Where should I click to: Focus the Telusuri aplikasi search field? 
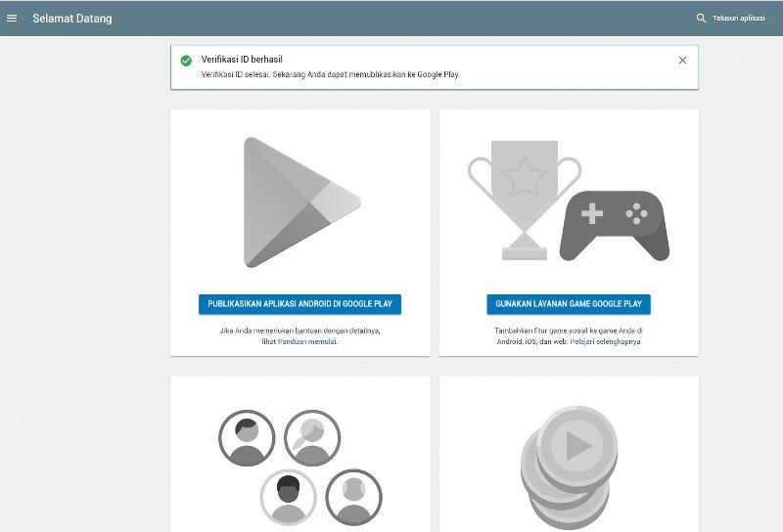coord(739,18)
